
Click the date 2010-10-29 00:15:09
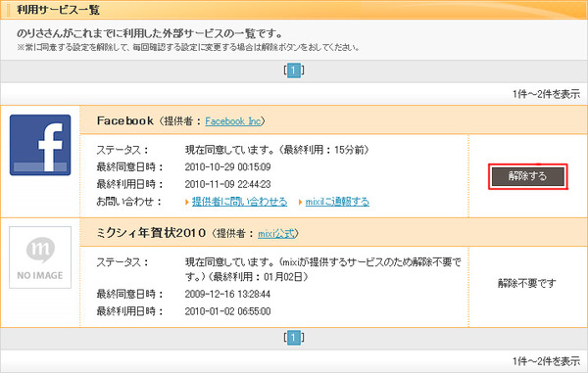click(227, 167)
